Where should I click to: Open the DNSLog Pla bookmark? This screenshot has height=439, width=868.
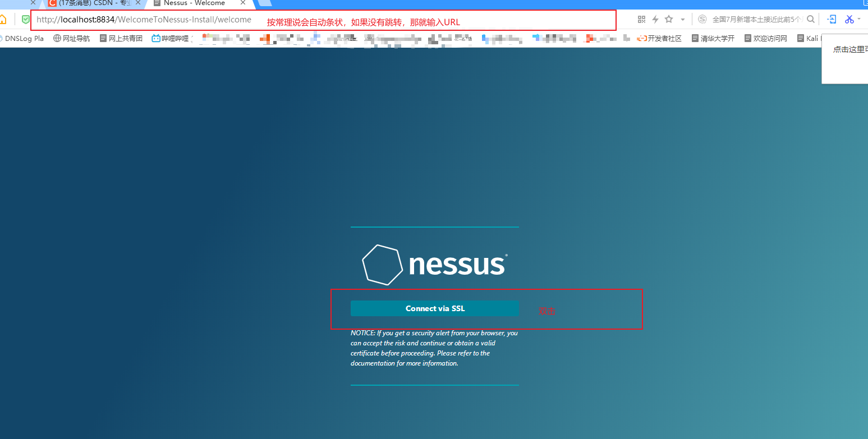21,39
